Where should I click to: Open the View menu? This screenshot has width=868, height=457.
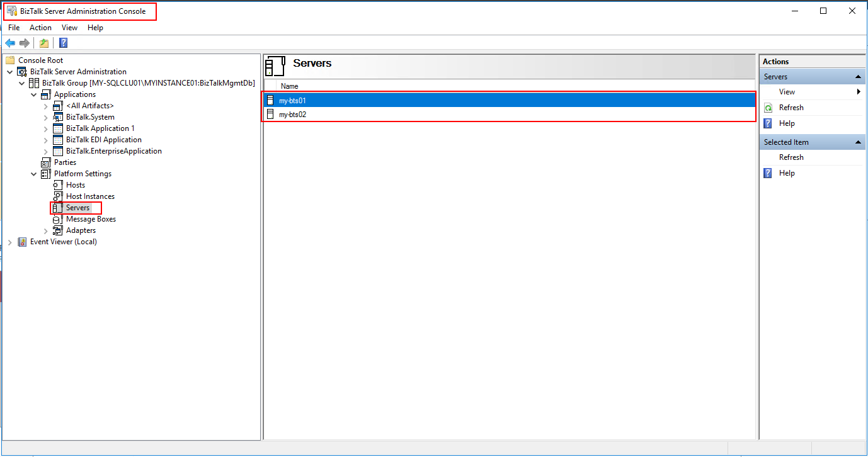[x=69, y=28]
